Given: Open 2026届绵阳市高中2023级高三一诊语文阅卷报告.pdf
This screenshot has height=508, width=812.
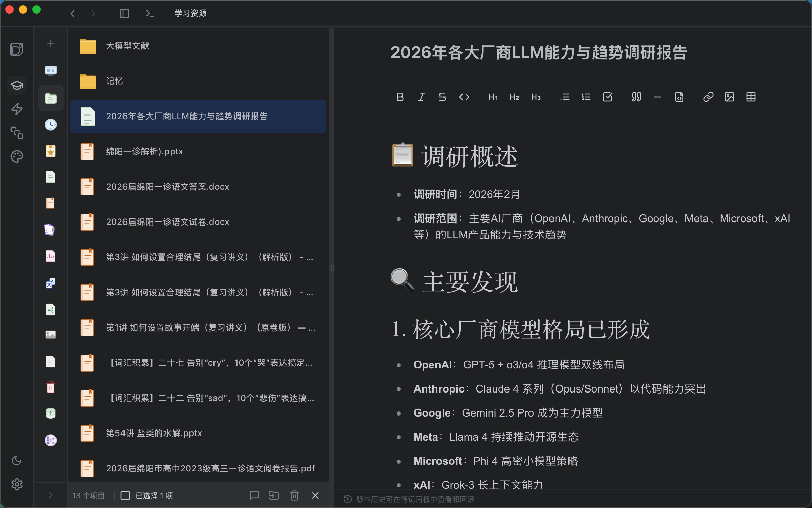Looking at the screenshot, I should click(198, 468).
